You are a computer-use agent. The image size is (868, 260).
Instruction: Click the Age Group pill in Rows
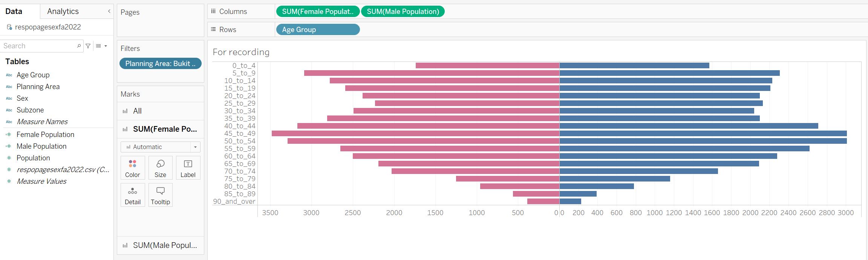click(318, 29)
